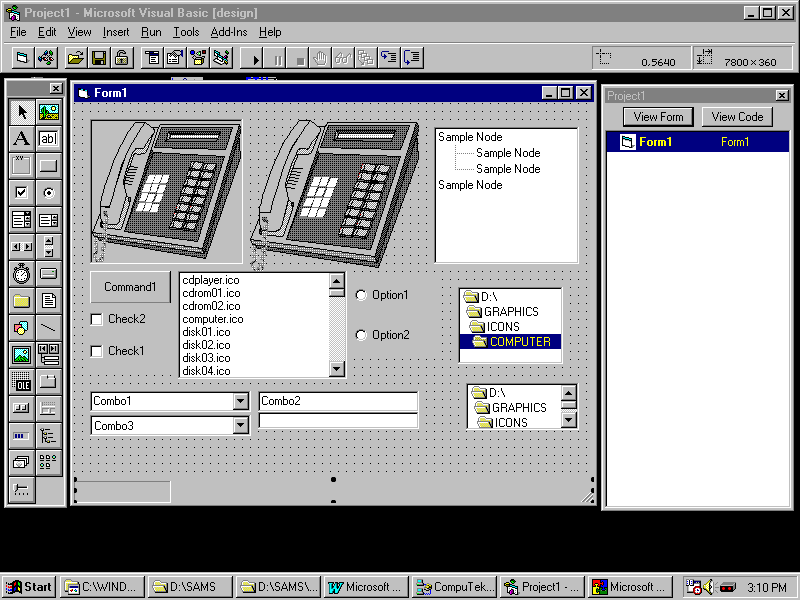Screen dimensions: 800x600
Task: Open the Add-Ins menu
Action: 229,32
